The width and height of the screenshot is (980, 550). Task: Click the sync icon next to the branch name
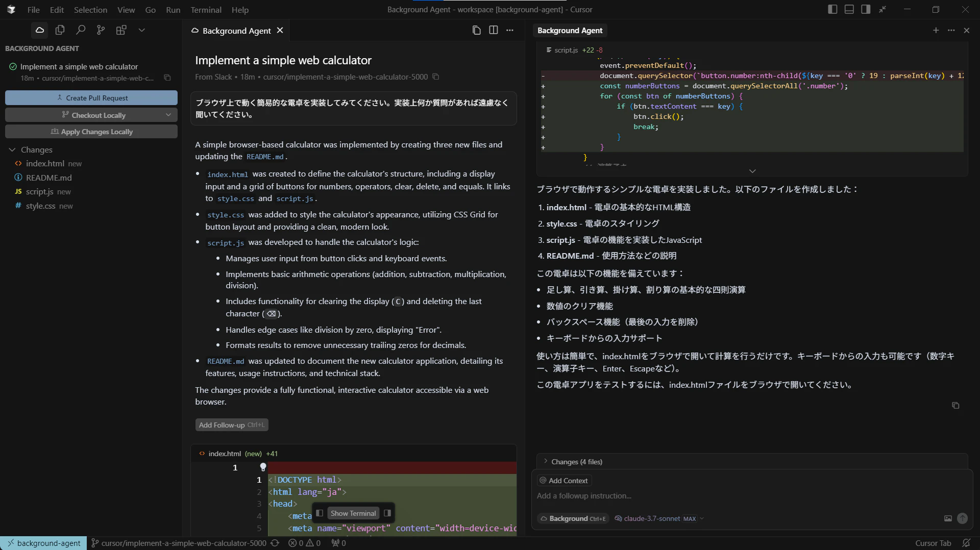pyautogui.click(x=275, y=543)
